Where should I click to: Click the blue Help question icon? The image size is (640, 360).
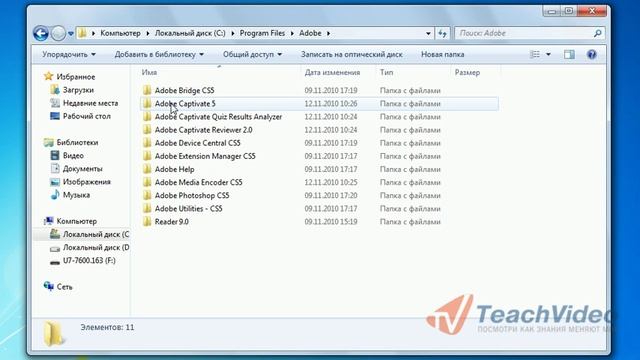pyautogui.click(x=591, y=54)
